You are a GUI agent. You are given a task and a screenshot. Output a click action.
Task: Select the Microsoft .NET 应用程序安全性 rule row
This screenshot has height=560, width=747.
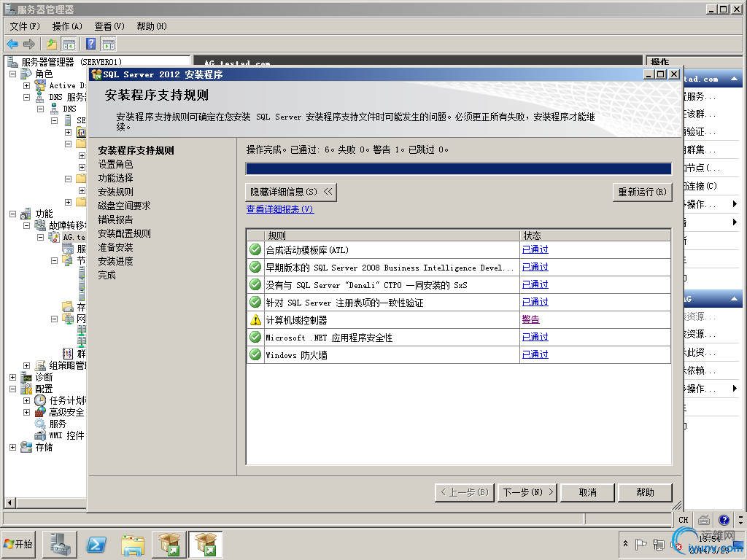pos(459,338)
